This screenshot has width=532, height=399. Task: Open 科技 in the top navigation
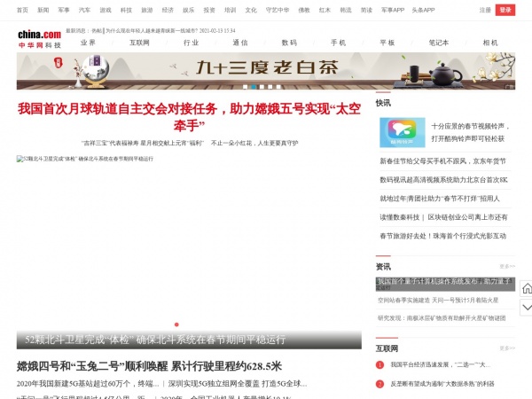tap(126, 10)
